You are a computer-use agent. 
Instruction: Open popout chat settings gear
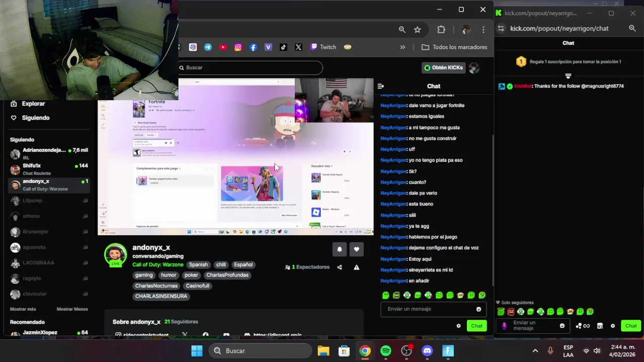pos(613,326)
